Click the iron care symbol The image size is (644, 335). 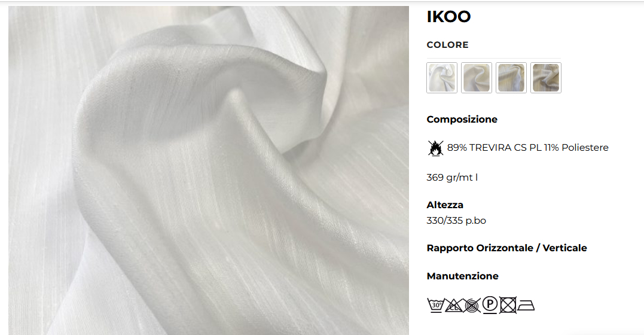(x=526, y=306)
